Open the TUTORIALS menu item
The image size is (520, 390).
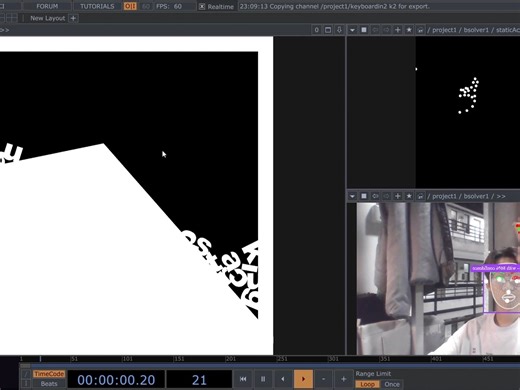click(97, 6)
